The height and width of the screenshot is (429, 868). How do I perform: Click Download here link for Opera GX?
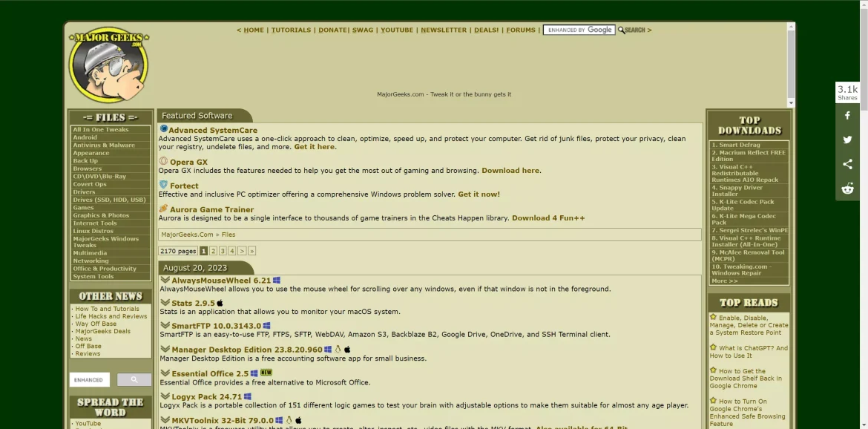(x=510, y=171)
